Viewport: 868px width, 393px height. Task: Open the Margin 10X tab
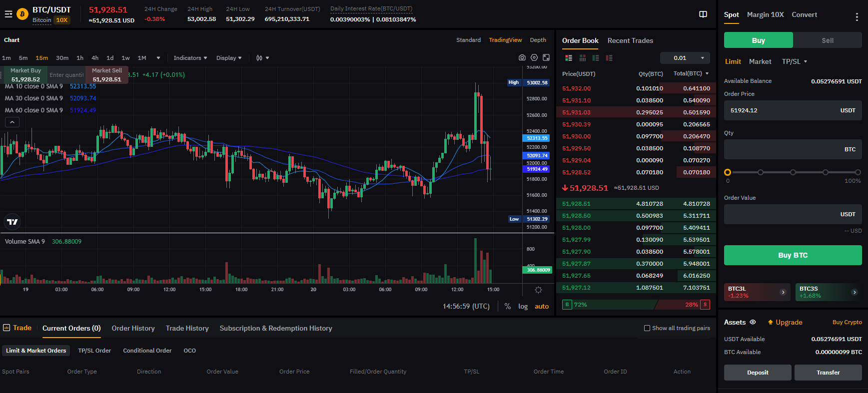tap(765, 14)
